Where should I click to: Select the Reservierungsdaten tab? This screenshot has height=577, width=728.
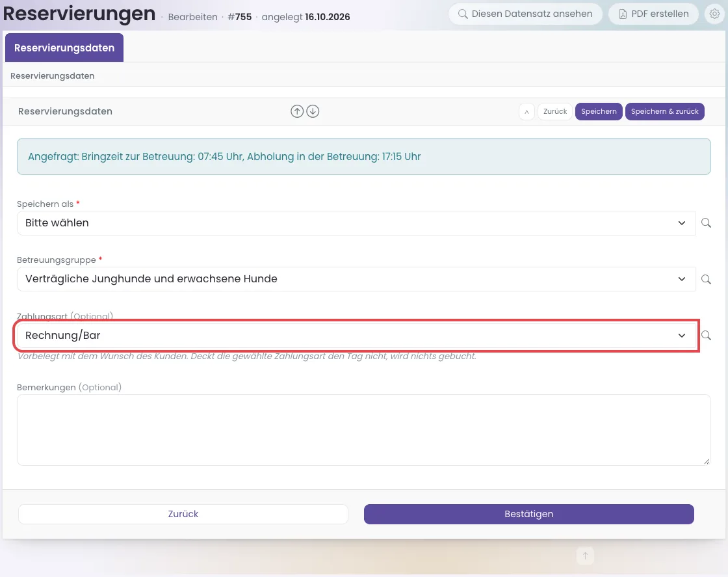[64, 48]
